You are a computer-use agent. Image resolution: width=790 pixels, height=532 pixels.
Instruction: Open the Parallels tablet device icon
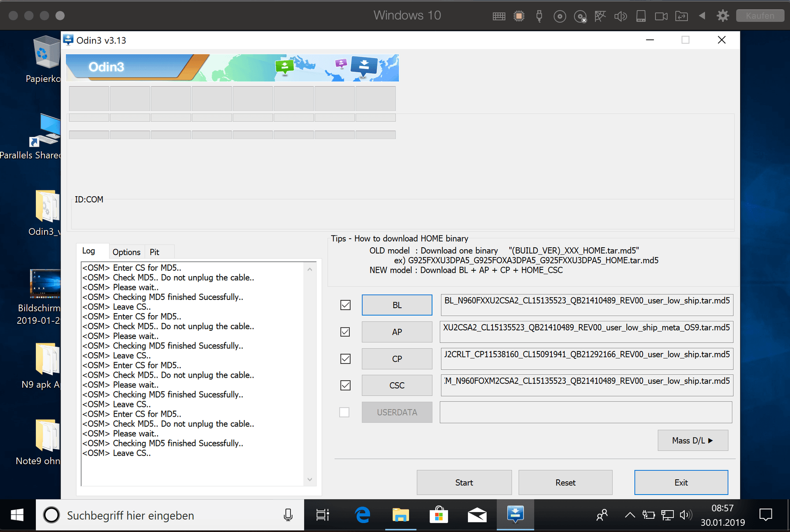point(641,16)
